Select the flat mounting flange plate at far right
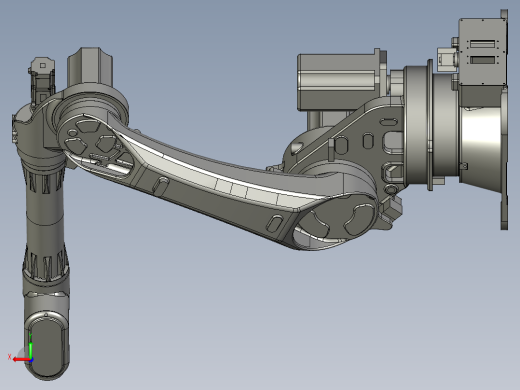This screenshot has width=520, height=390. pos(504,119)
